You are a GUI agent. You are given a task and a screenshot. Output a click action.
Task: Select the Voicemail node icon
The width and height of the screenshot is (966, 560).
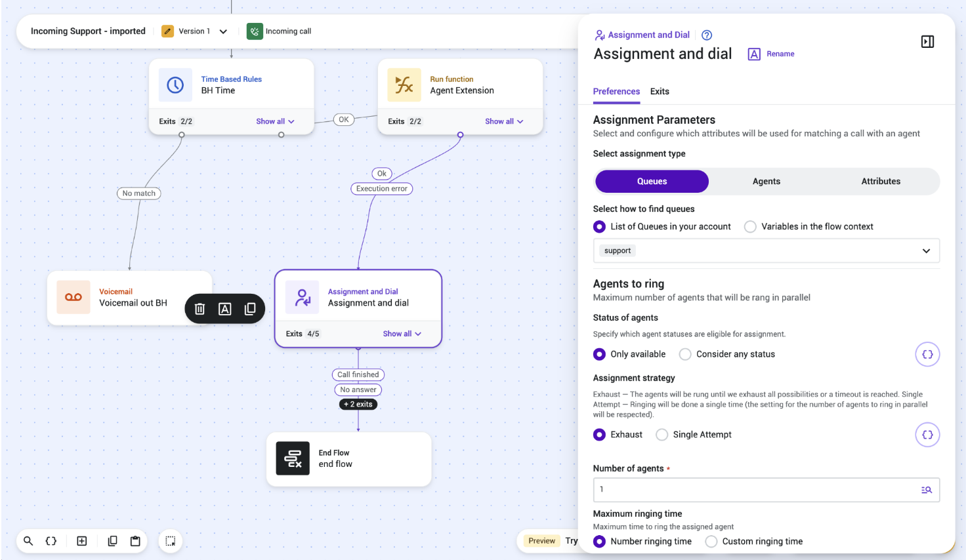pyautogui.click(x=73, y=297)
